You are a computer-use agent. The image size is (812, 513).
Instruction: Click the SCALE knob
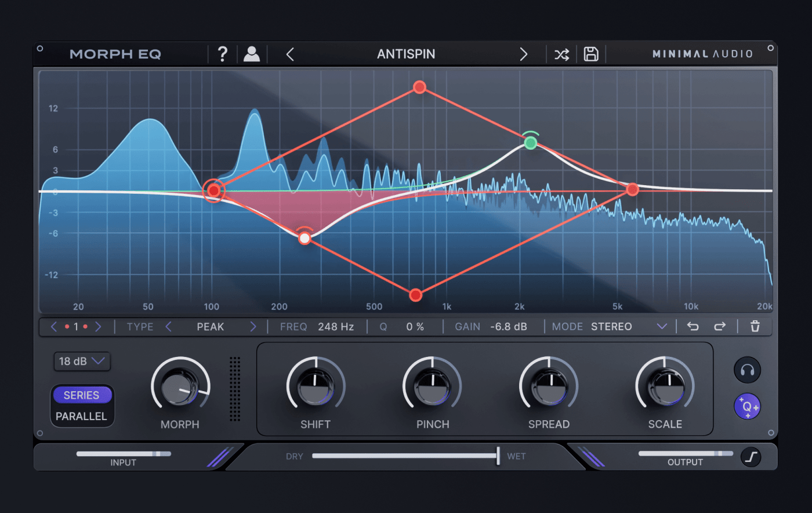pos(665,386)
